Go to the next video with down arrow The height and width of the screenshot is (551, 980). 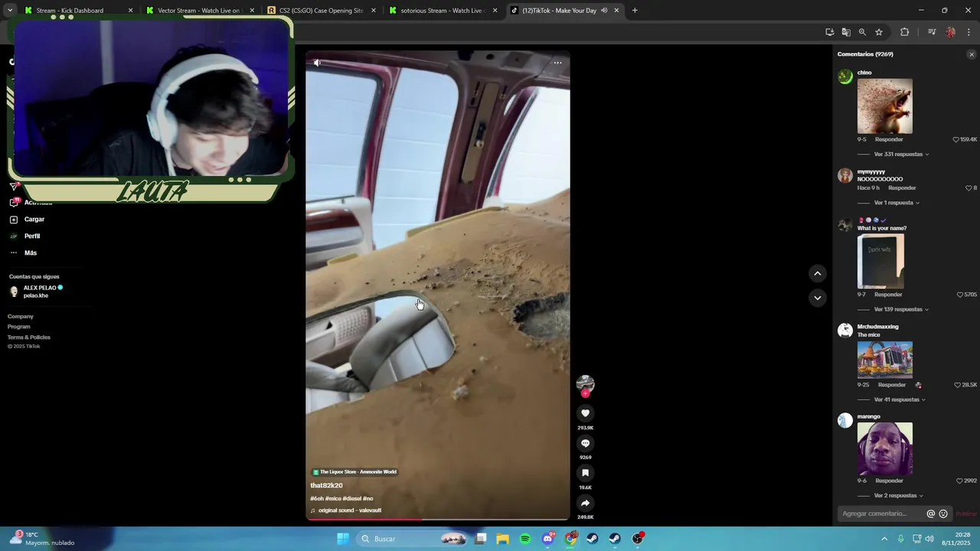(x=818, y=298)
